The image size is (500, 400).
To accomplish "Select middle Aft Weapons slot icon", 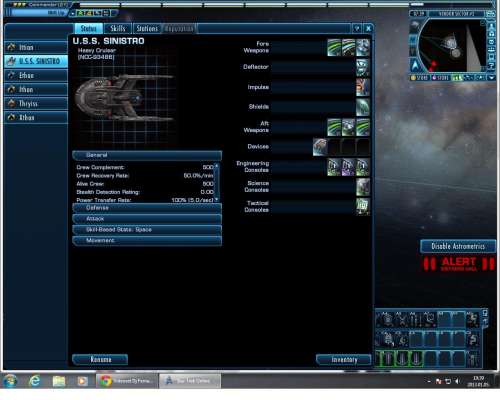I will pos(349,127).
